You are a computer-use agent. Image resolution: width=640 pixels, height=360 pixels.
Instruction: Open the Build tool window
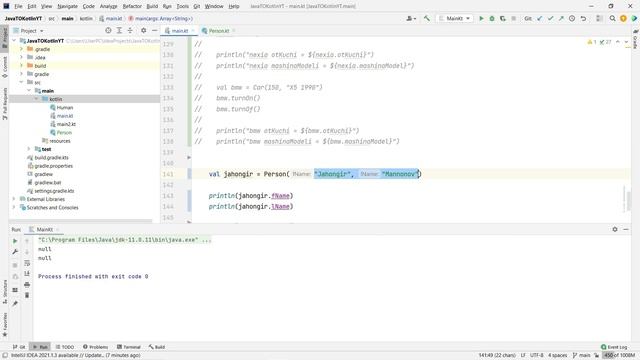coord(157,347)
